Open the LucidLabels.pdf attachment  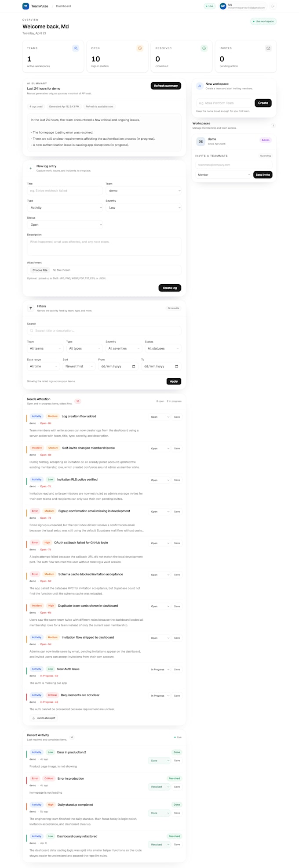click(44, 718)
